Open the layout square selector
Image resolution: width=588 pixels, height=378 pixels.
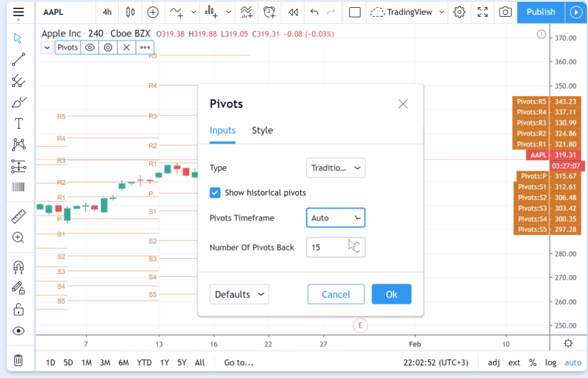(355, 13)
